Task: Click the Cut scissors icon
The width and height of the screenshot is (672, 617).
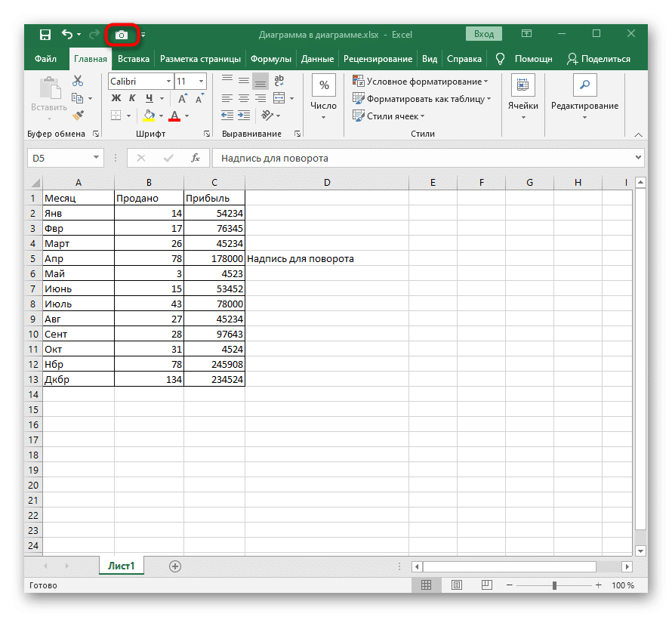Action: click(x=77, y=81)
